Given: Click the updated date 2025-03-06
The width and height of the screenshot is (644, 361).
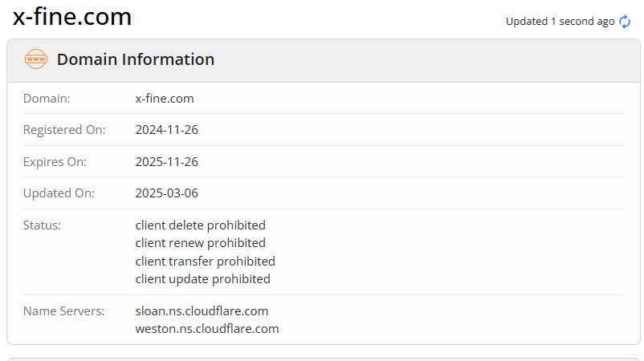Looking at the screenshot, I should tap(167, 193).
